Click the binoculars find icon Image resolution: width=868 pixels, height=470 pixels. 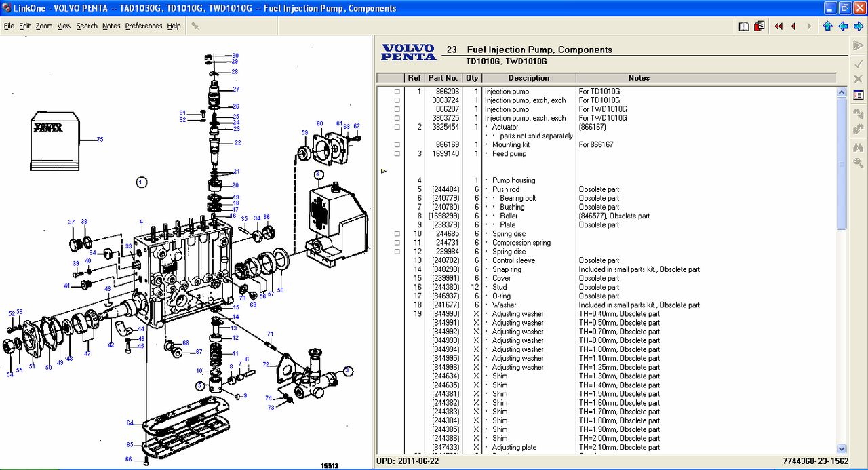coord(858,147)
